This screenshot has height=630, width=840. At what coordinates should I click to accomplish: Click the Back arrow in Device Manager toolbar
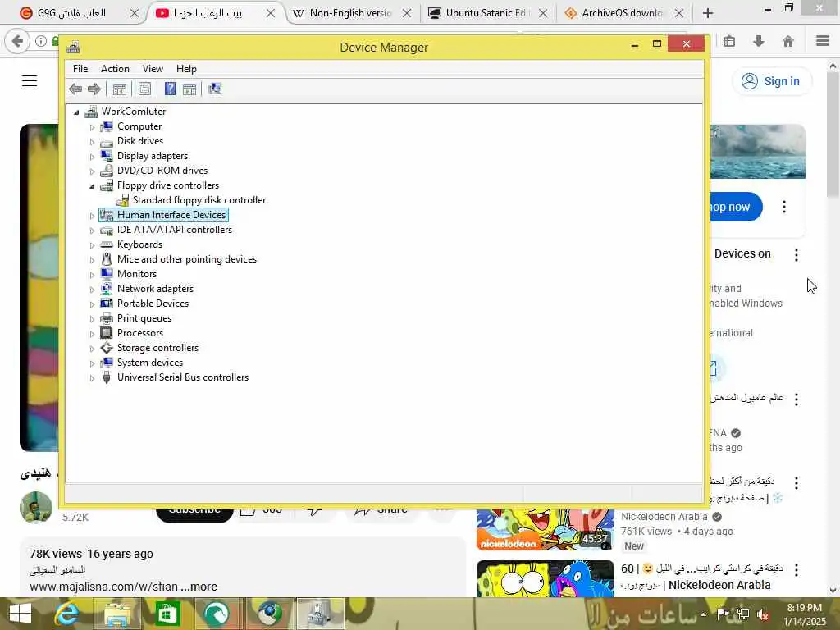coord(75,89)
